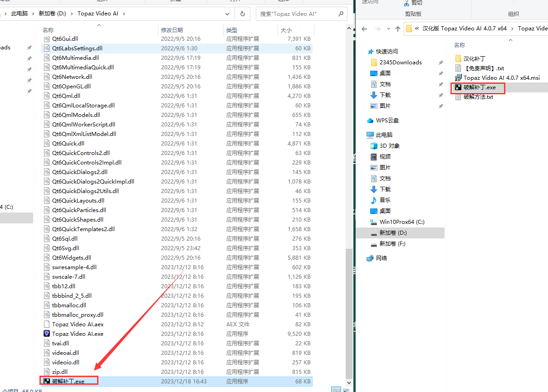Screen dimensions: 548x392
Task: Select the Topaz Video AI.aex file
Action: 78,324
